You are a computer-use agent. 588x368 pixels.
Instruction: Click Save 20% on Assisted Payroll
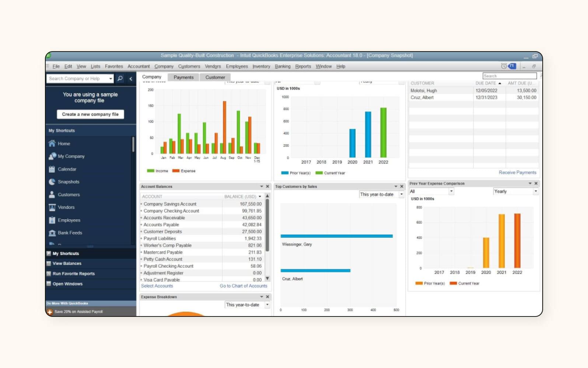[78, 312]
